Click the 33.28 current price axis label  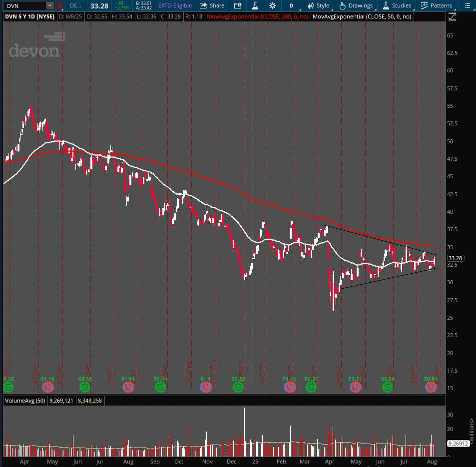(456, 258)
